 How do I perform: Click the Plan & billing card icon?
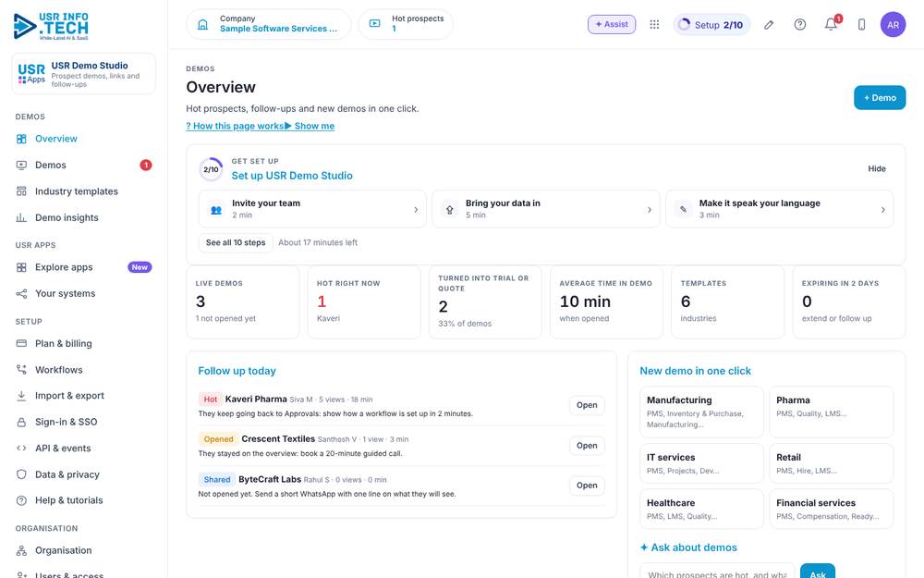[21, 343]
